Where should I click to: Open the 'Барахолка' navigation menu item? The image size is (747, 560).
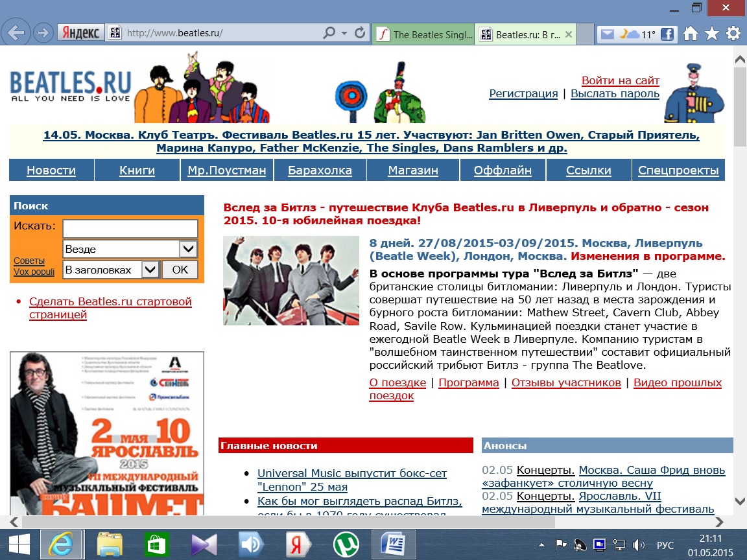click(x=320, y=170)
